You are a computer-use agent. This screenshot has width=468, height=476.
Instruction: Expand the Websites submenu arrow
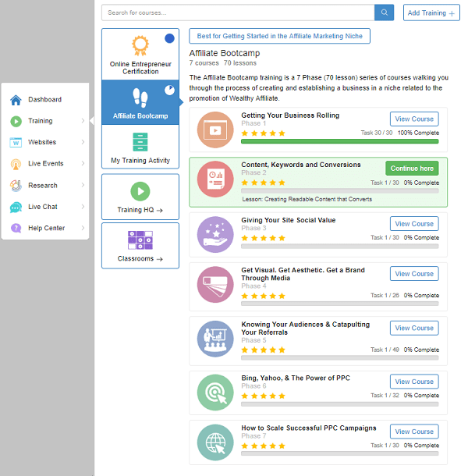(83, 143)
